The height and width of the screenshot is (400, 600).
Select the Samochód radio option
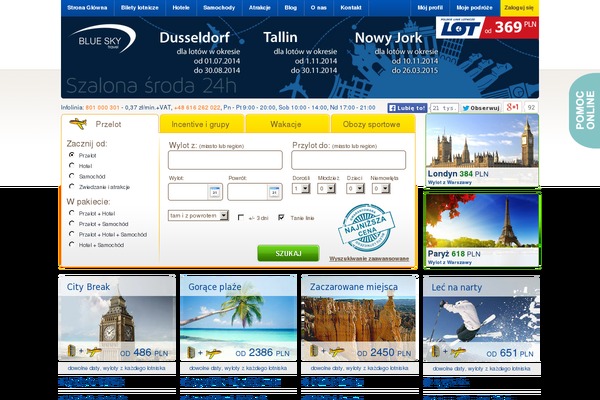tap(72, 176)
